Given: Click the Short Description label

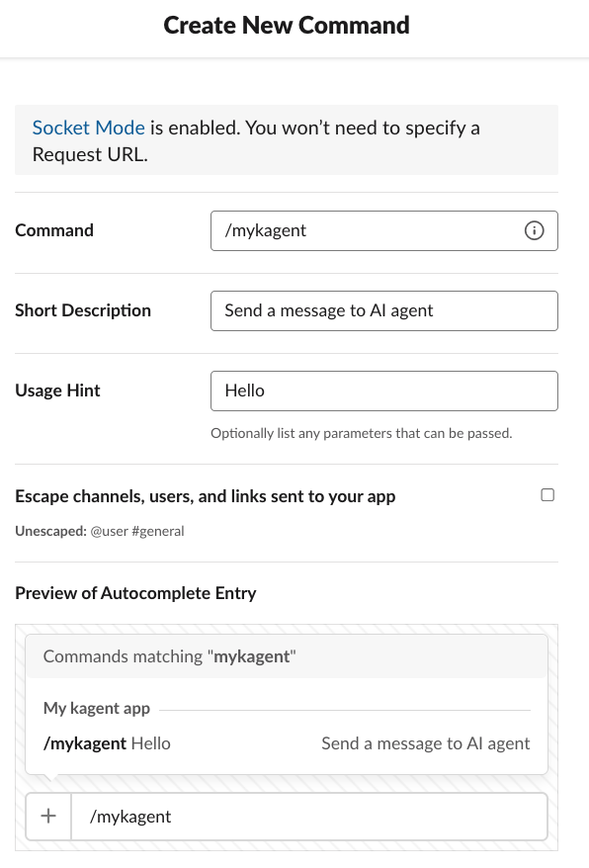Looking at the screenshot, I should pos(83,310).
